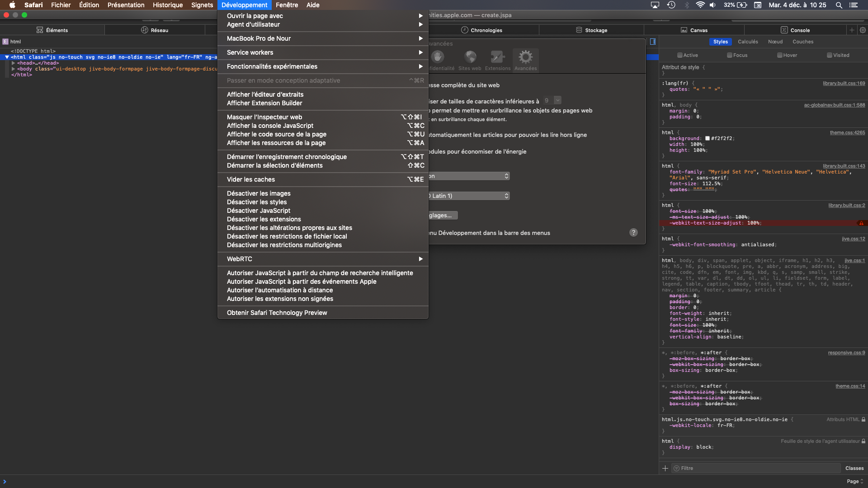Switch to the Calculés styles tab

pos(748,42)
